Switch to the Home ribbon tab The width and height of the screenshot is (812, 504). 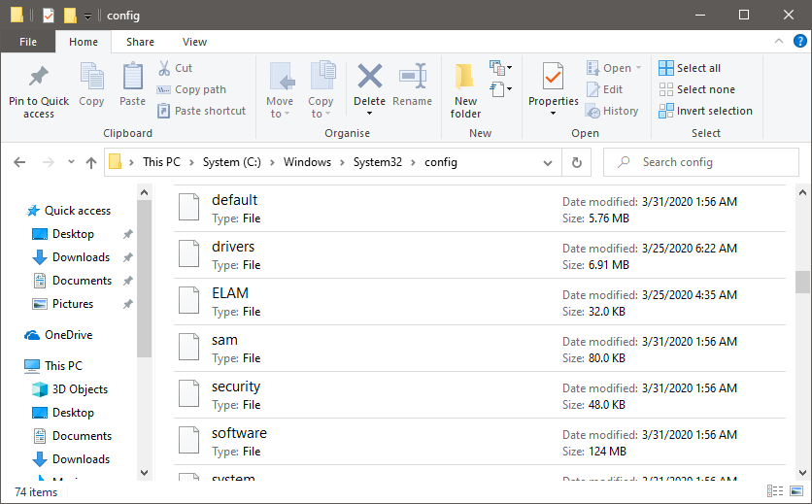[84, 42]
